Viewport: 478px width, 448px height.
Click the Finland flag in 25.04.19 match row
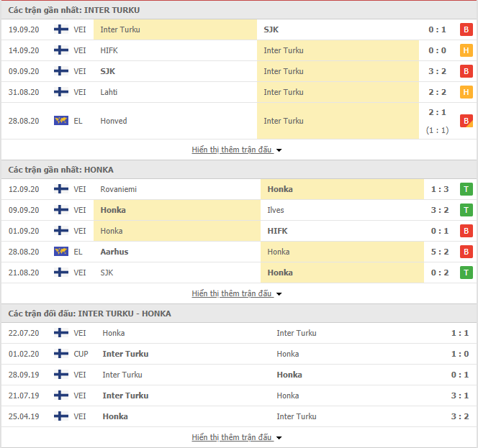pos(61,416)
